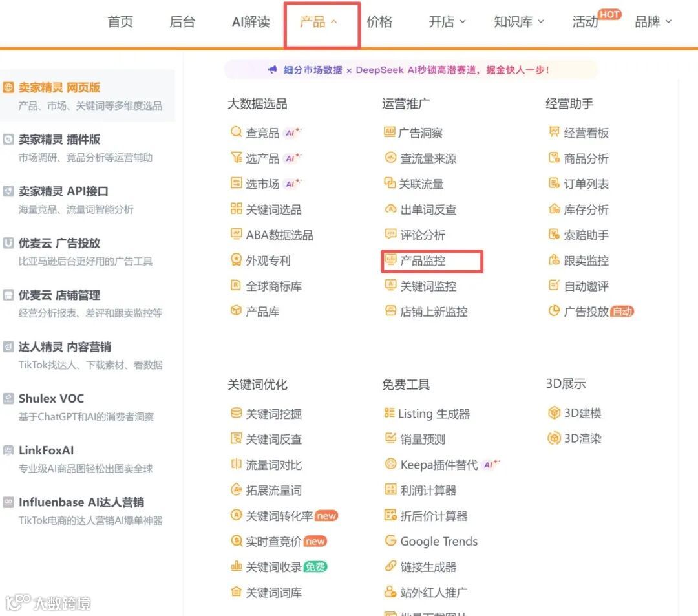This screenshot has height=616, width=698.
Task: Click the 广告投放 pie chart icon
Action: click(x=554, y=311)
